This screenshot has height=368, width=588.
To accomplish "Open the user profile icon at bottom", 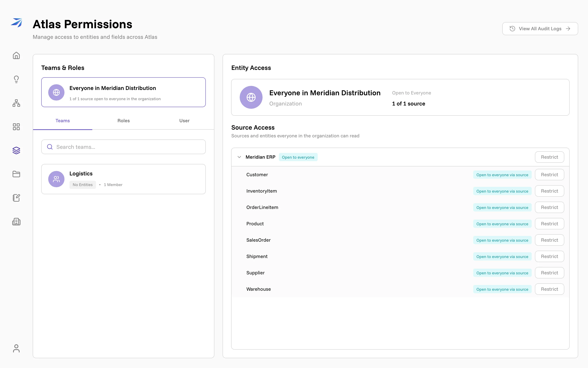I will (x=16, y=348).
